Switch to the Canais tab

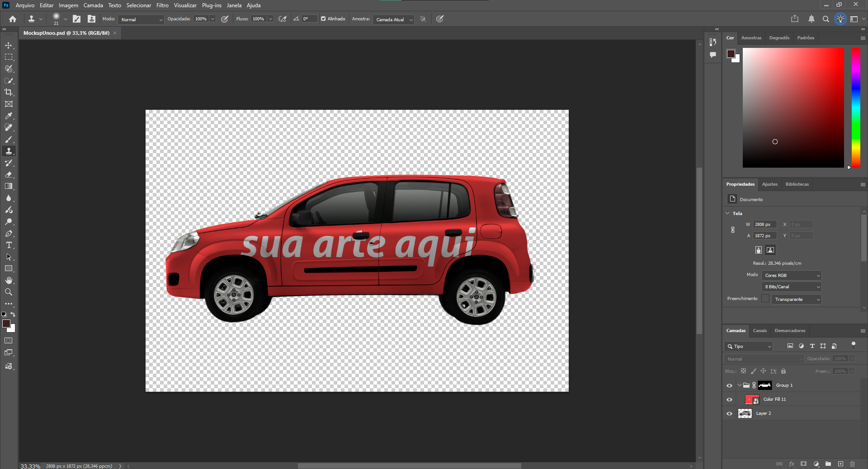tap(759, 331)
